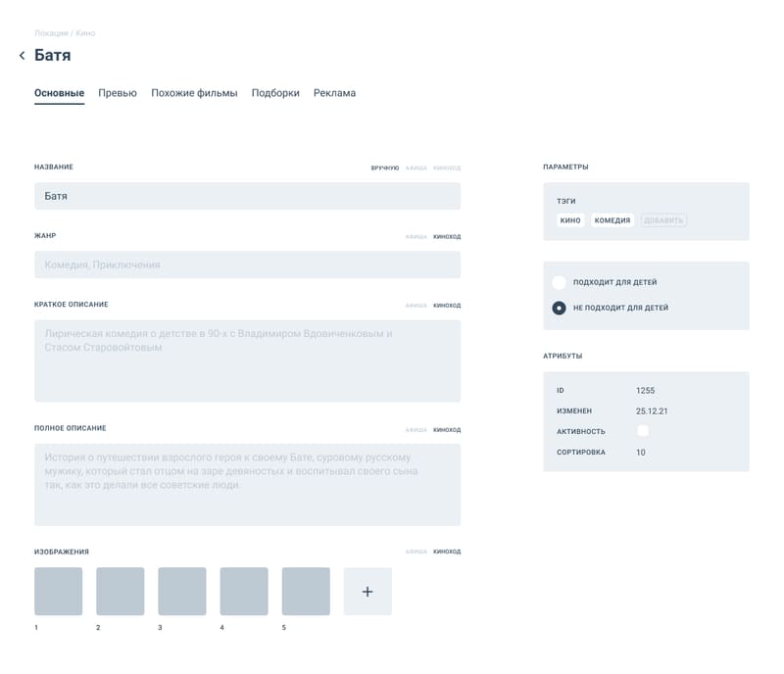Select the Не подходит для детей option

(x=559, y=308)
